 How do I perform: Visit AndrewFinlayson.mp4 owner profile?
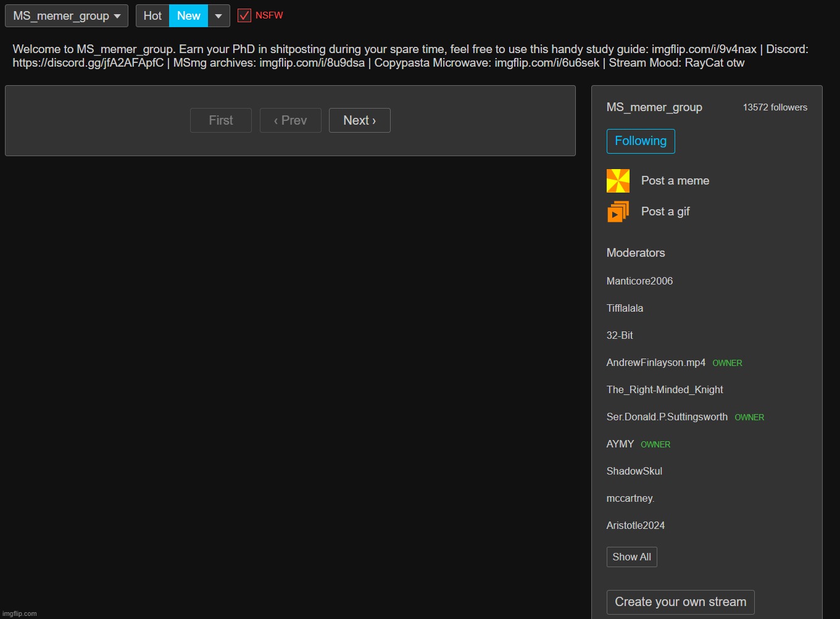point(655,362)
